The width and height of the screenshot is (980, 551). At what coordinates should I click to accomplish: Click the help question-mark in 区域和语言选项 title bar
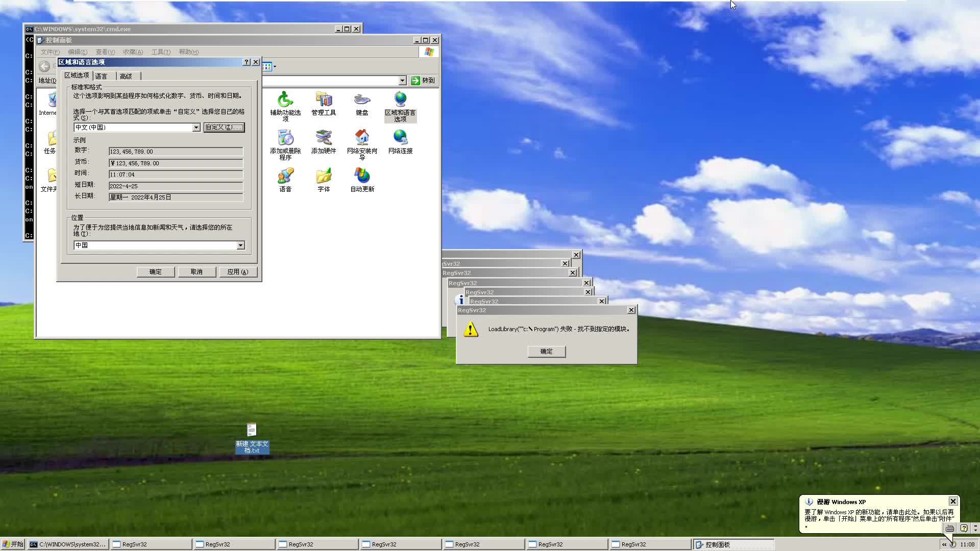247,62
